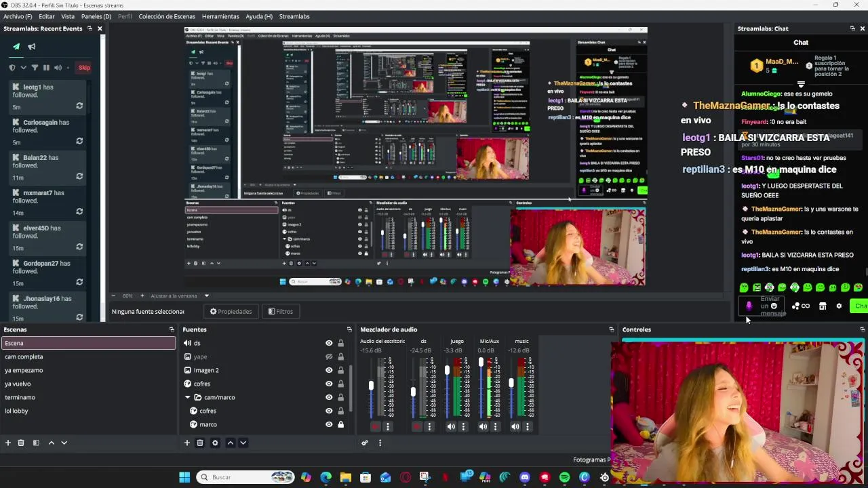
Task: Open the filter funnel in Recent Events
Action: coord(35,68)
